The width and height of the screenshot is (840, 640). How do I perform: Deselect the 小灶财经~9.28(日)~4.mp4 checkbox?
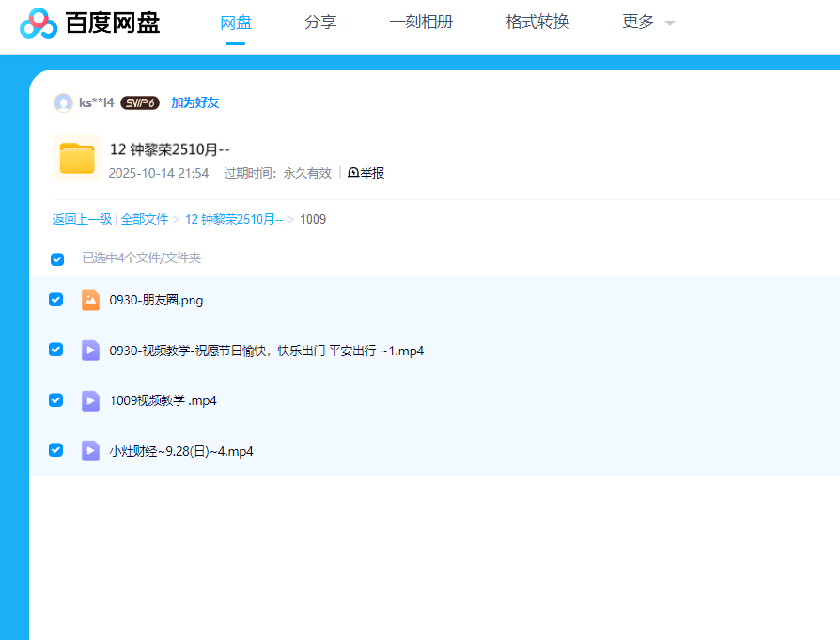click(x=56, y=450)
